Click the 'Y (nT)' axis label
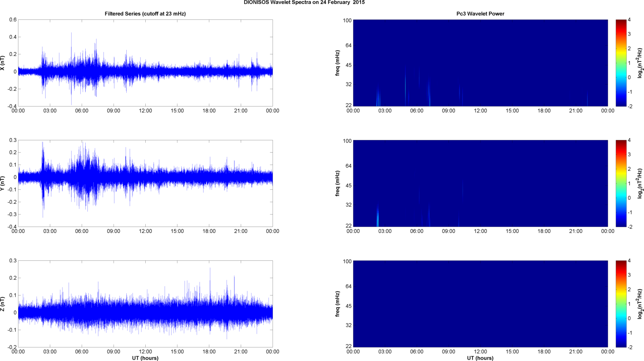The width and height of the screenshot is (644, 361). pos(3,183)
